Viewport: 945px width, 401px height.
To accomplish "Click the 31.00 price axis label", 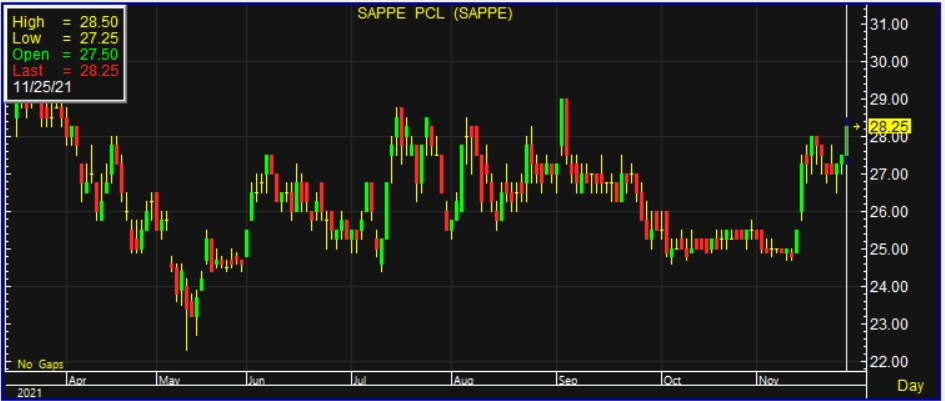I will 889,24.
